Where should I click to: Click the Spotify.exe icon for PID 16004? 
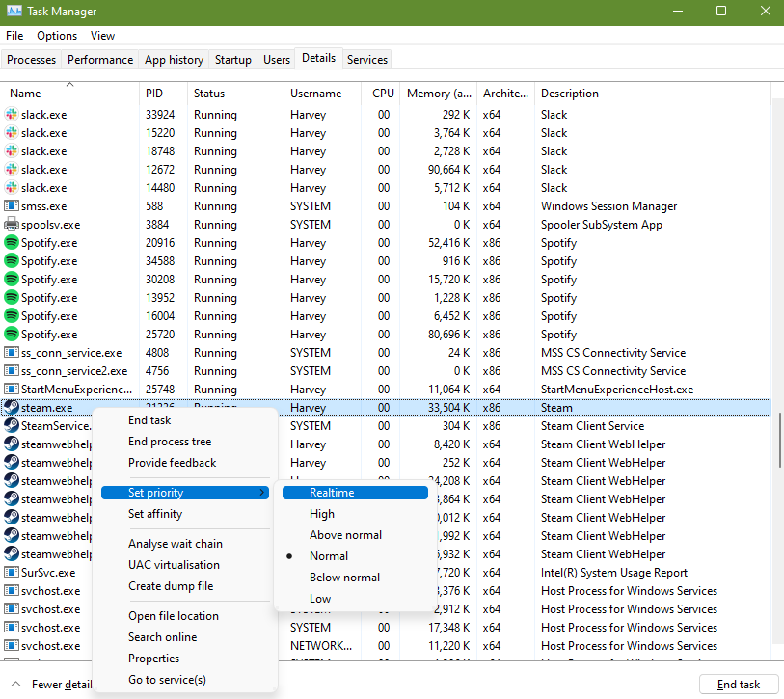(x=11, y=316)
